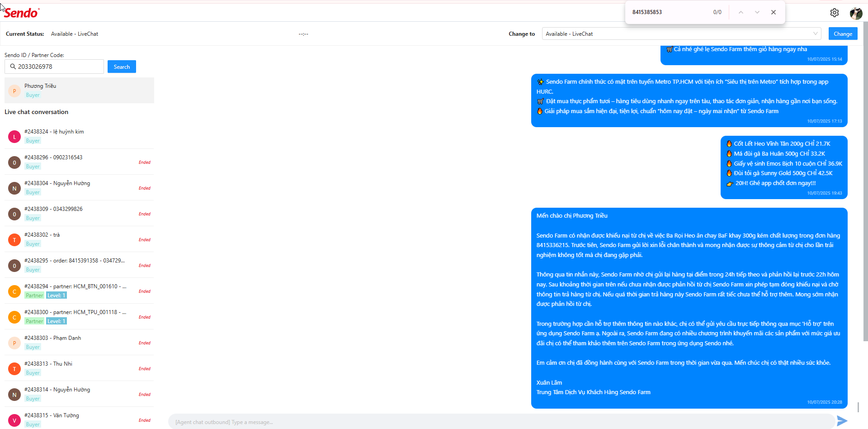868x429 pixels.
Task: Click avatar of Phạm Danh conversation
Action: click(14, 343)
